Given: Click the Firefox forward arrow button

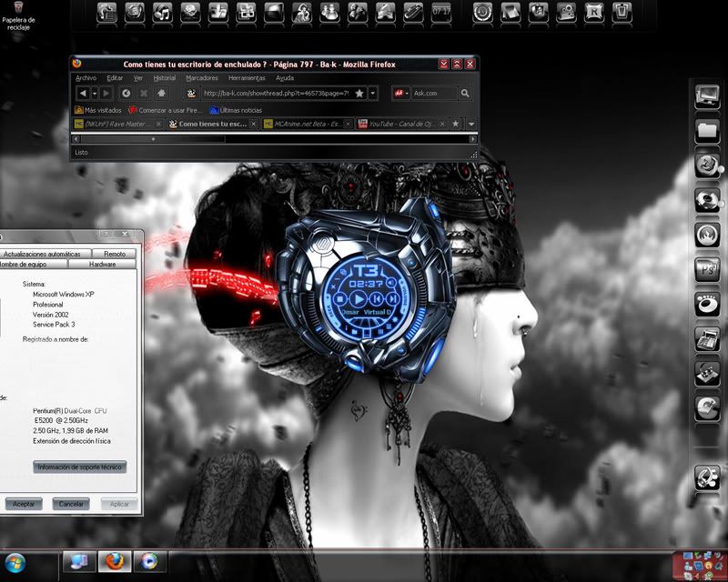Looking at the screenshot, I should click(x=106, y=94).
